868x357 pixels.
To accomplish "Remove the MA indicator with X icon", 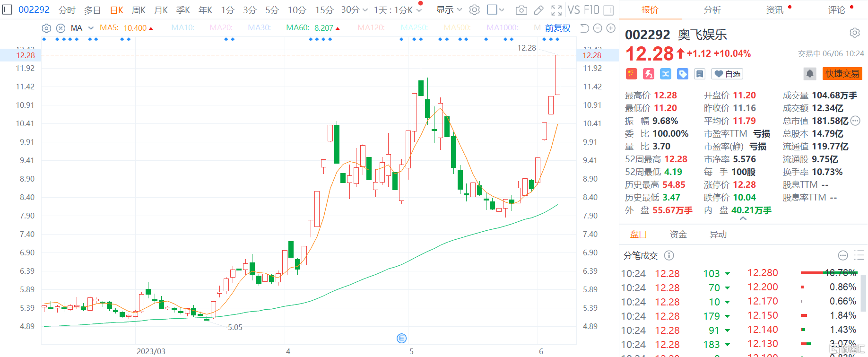I will (61, 28).
